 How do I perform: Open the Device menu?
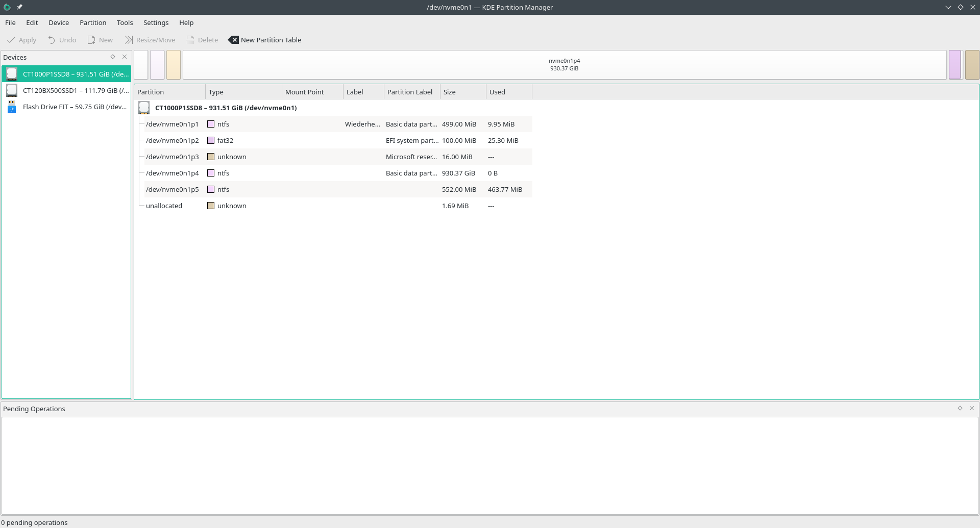pos(59,23)
